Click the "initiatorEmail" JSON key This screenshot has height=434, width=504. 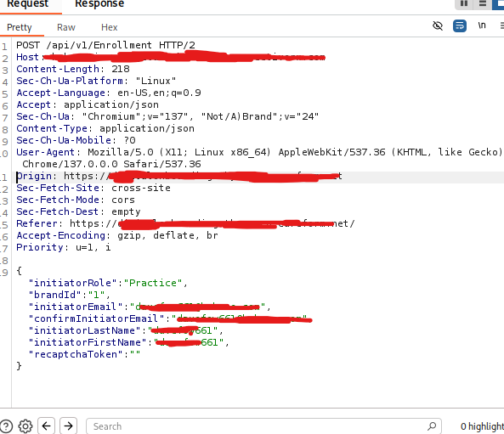pyautogui.click(x=76, y=307)
